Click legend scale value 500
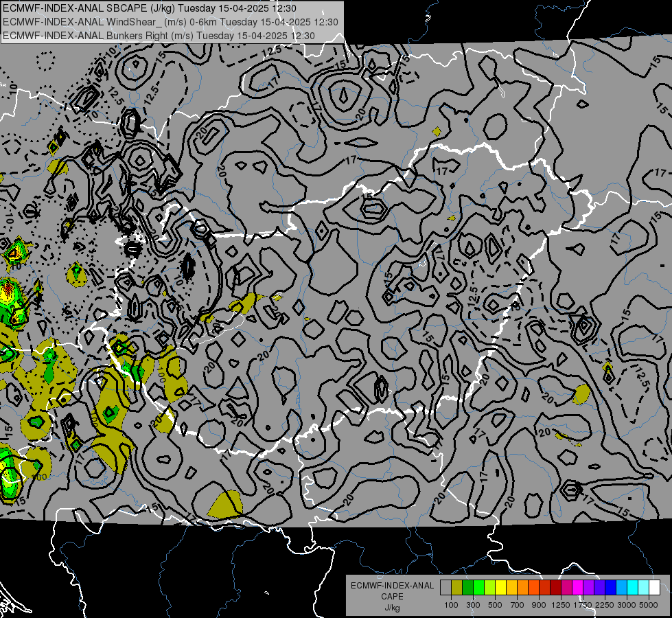 point(495,605)
